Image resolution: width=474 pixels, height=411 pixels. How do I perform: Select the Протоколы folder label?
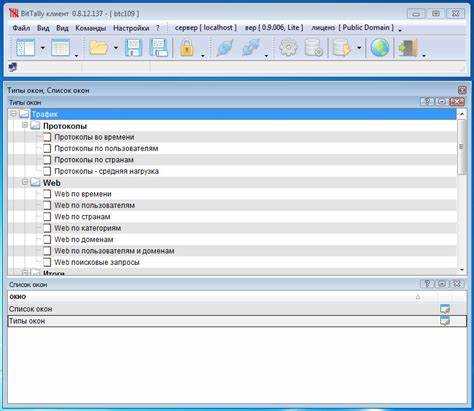pyautogui.click(x=65, y=126)
